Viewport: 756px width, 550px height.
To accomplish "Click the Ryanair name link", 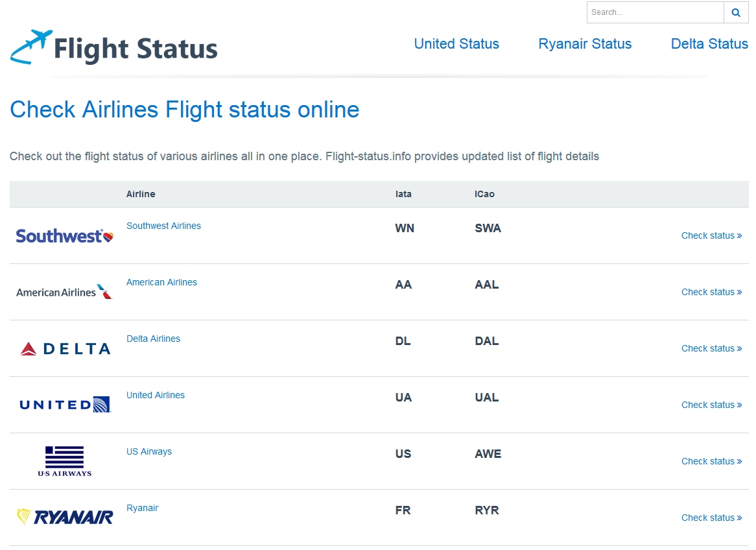I will [x=142, y=508].
